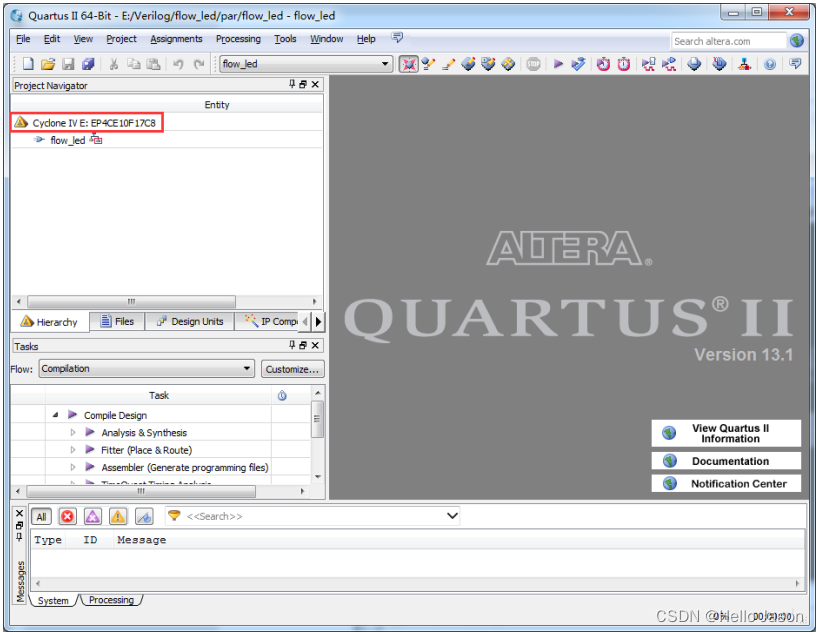
Task: Click the Cut scissors icon
Action: coord(114,64)
